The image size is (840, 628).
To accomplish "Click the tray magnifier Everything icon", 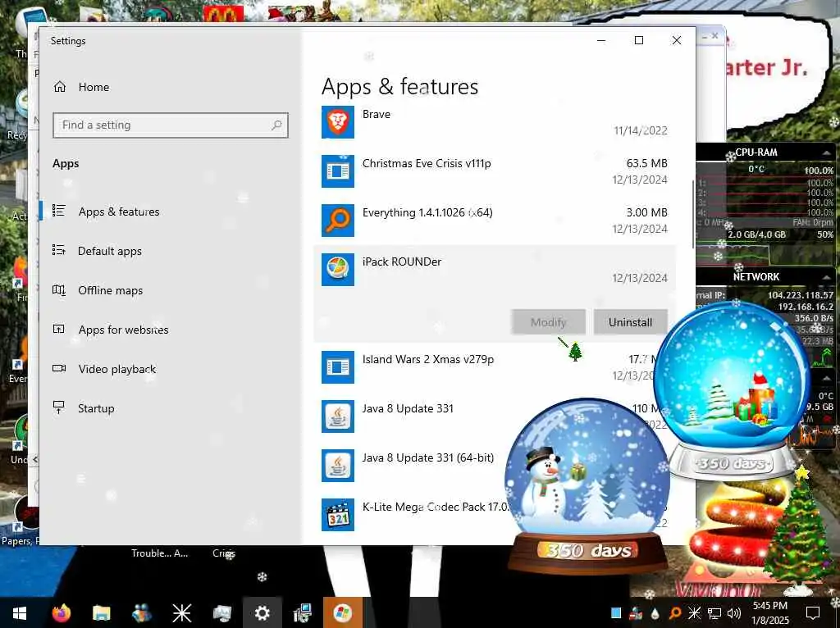I will (675, 613).
